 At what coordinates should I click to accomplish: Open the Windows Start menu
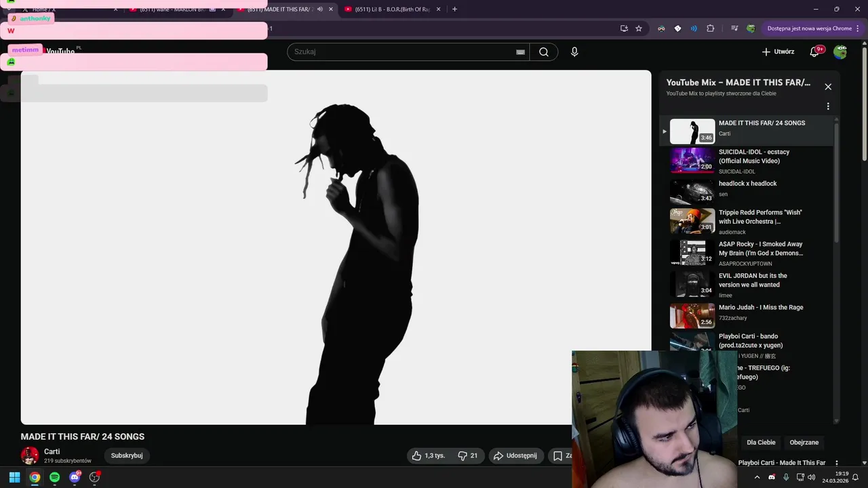pyautogui.click(x=14, y=477)
